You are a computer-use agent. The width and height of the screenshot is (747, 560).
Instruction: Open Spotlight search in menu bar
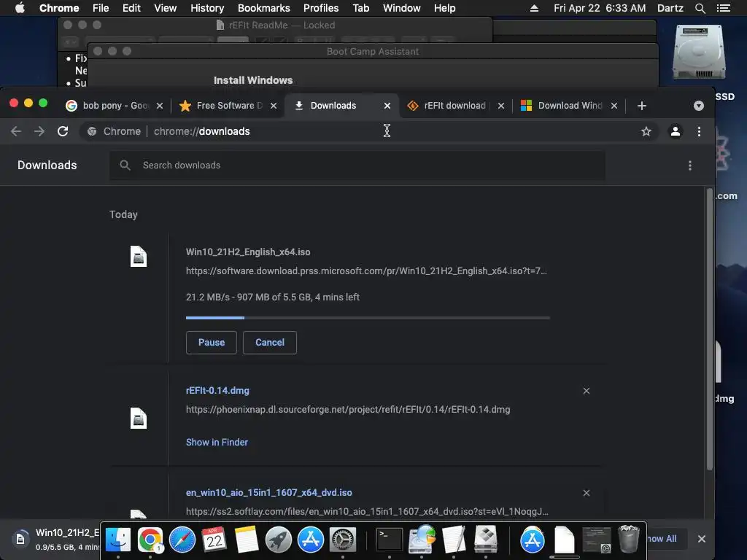tap(700, 8)
